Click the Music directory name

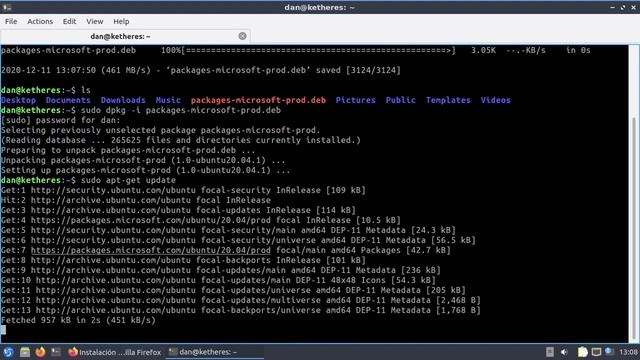tap(168, 100)
